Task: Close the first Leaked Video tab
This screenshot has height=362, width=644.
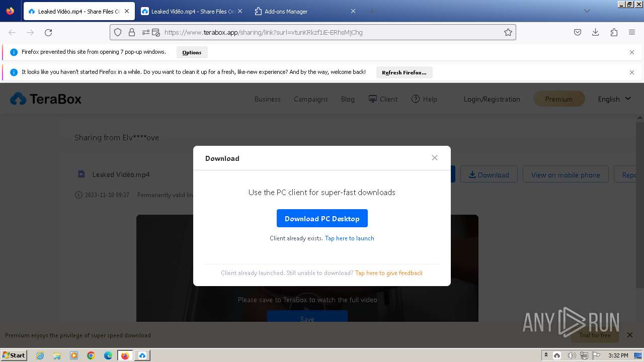Action: pyautogui.click(x=127, y=11)
